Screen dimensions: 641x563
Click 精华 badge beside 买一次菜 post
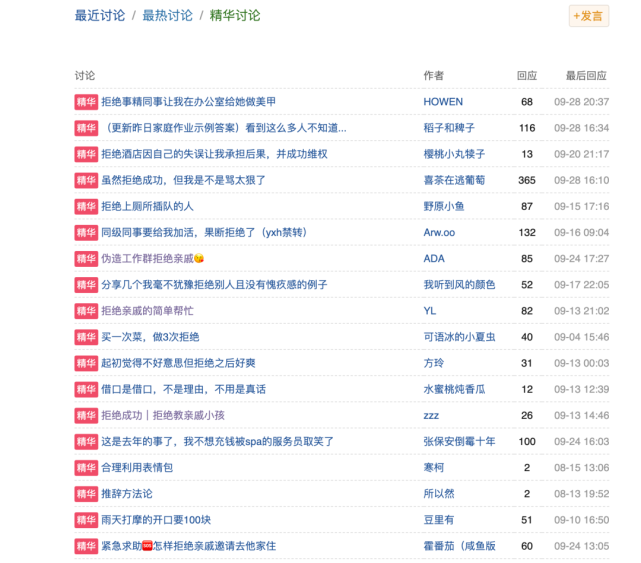[86, 337]
